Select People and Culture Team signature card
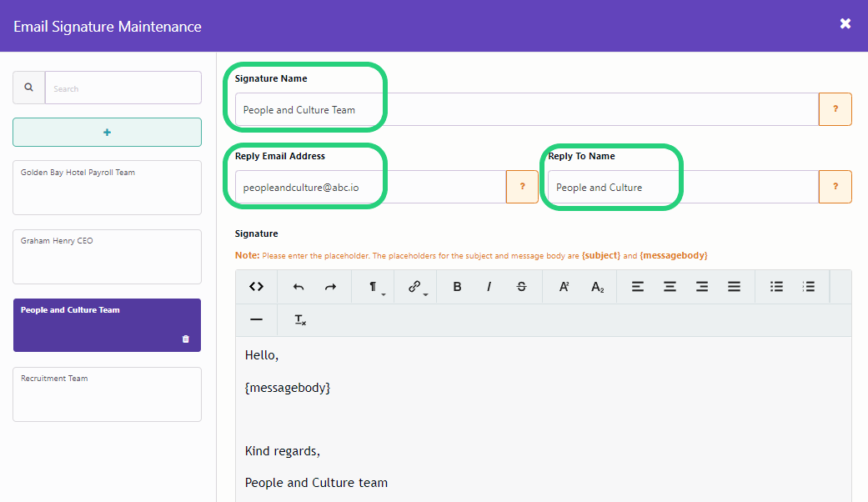The width and height of the screenshot is (868, 502). (x=107, y=325)
